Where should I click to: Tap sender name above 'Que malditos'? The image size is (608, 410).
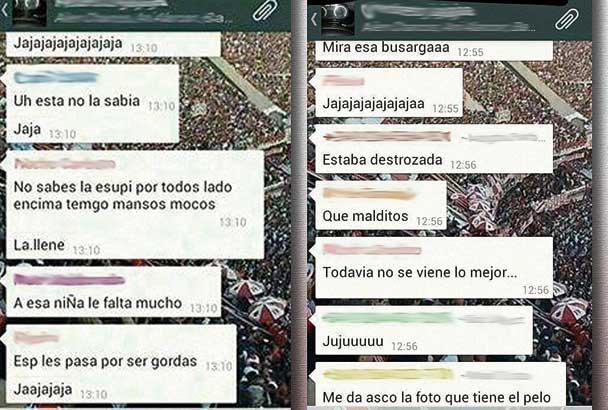tap(369, 194)
